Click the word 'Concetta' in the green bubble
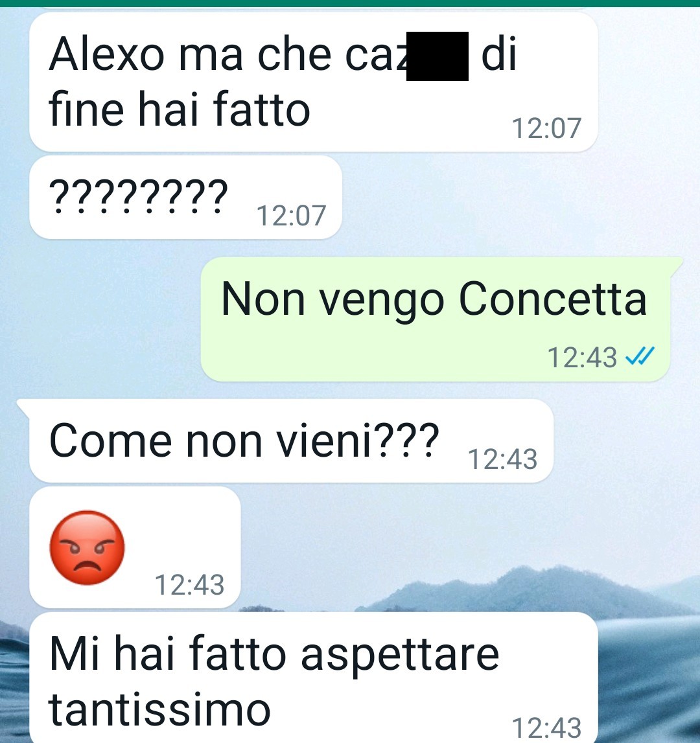This screenshot has height=743, width=700. click(552, 299)
